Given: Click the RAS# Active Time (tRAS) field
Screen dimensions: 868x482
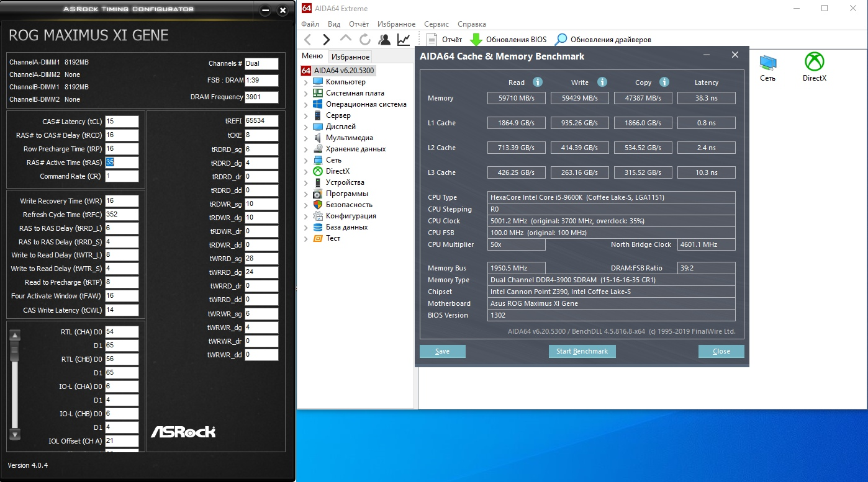Looking at the screenshot, I should pos(122,163).
